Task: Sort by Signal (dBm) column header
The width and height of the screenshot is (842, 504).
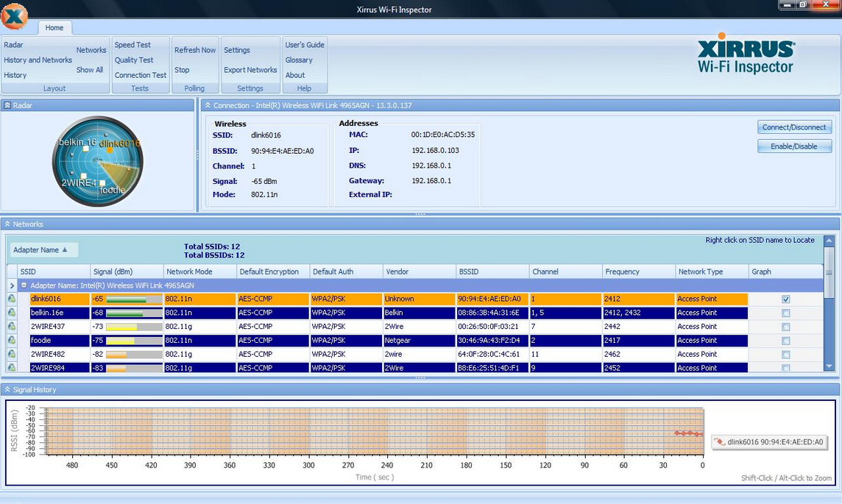Action: pyautogui.click(x=127, y=271)
